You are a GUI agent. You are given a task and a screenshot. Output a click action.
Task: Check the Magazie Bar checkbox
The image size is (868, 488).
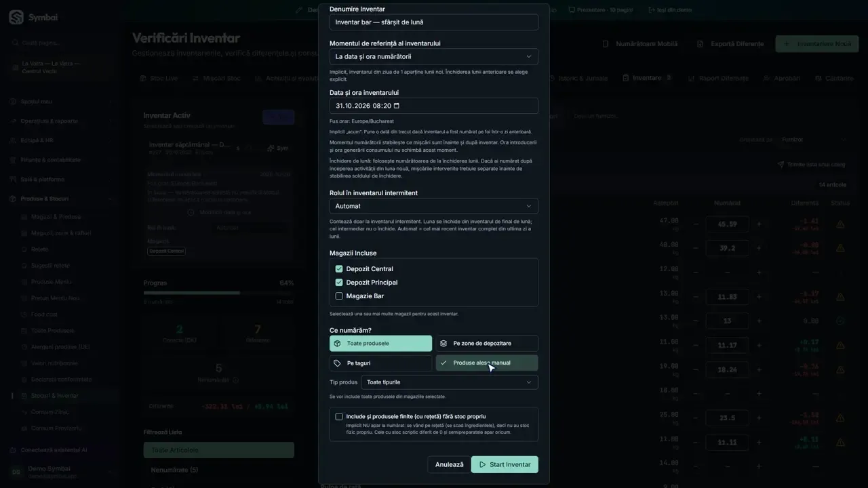click(339, 296)
